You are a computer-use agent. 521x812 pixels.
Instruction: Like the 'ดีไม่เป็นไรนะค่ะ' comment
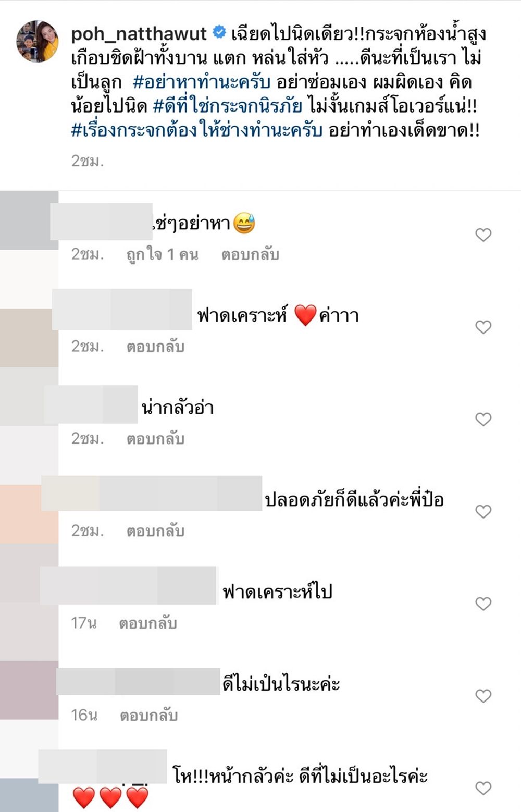(x=483, y=696)
